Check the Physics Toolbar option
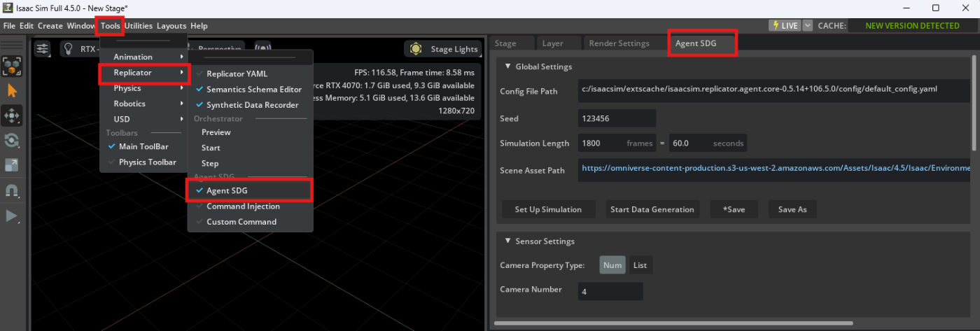 point(143,162)
